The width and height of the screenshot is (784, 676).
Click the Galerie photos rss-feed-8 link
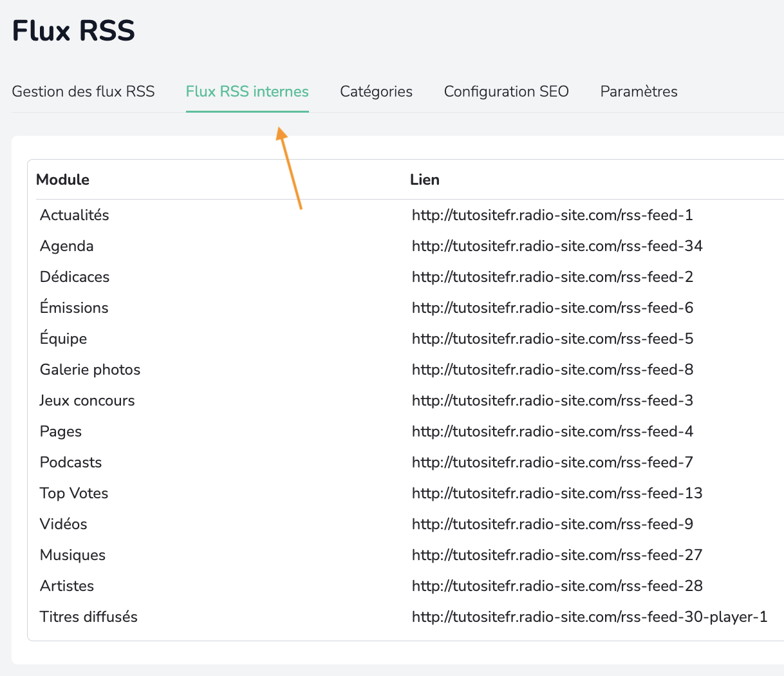[x=552, y=370]
